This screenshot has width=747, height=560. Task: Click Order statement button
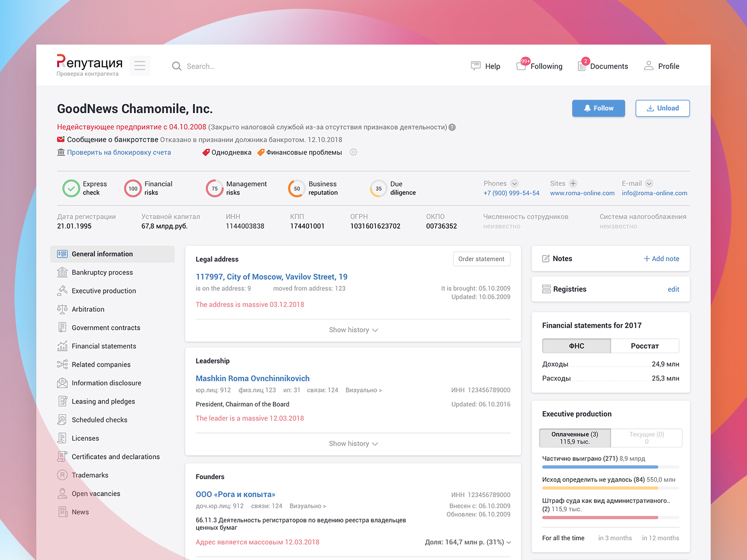pyautogui.click(x=481, y=259)
